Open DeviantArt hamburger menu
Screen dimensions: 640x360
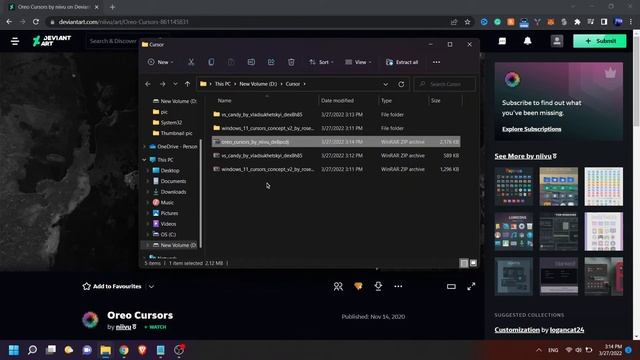click(x=15, y=41)
